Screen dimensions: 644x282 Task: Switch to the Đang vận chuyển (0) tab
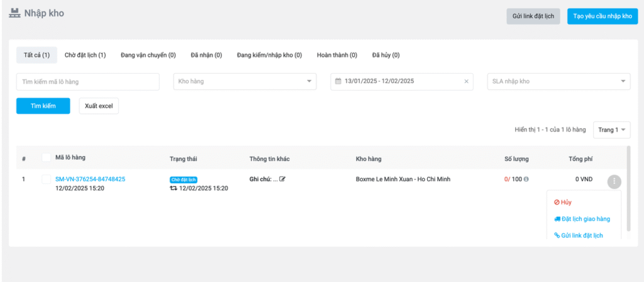[x=148, y=55]
